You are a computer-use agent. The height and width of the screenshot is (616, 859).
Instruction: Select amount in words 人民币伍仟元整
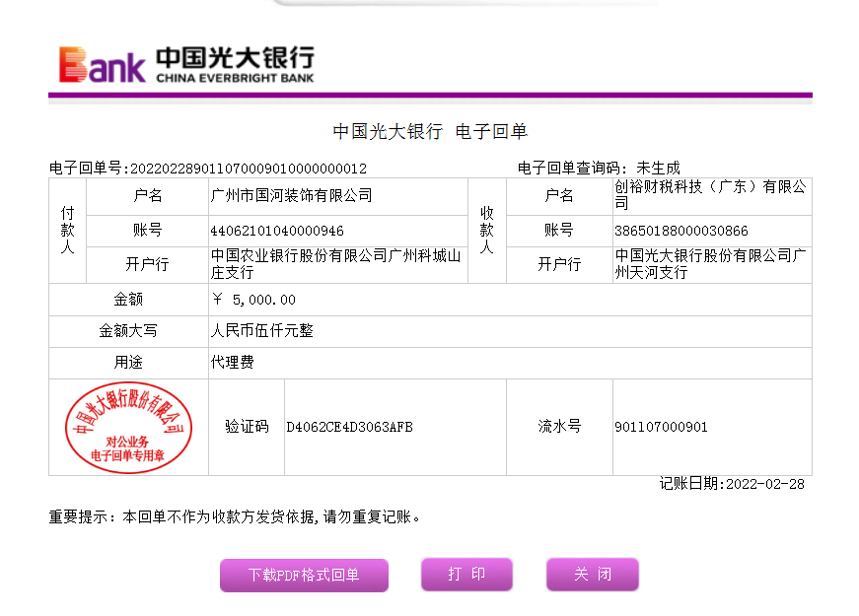[262, 331]
